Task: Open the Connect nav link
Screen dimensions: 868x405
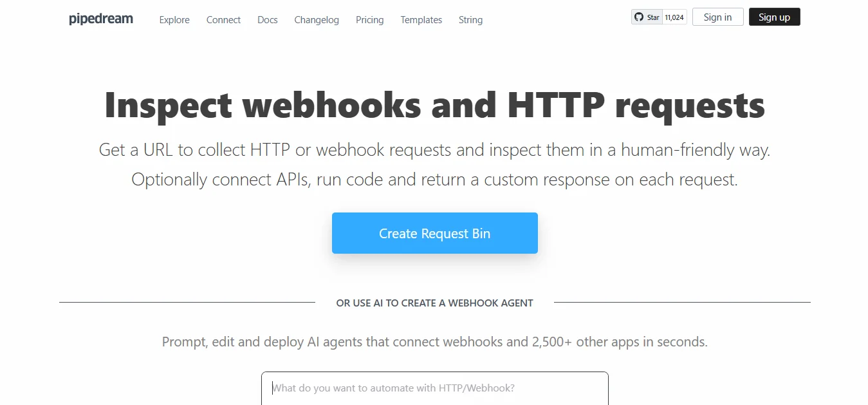Action: (223, 20)
